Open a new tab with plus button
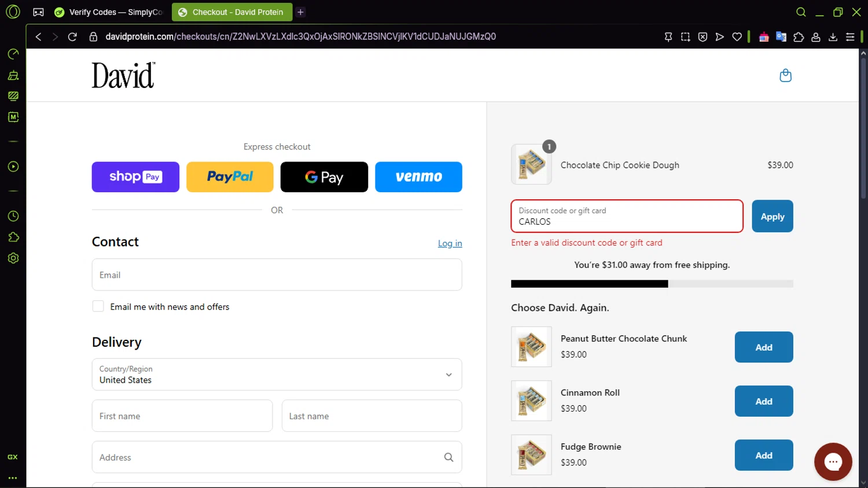Image resolution: width=868 pixels, height=488 pixels. coord(300,12)
